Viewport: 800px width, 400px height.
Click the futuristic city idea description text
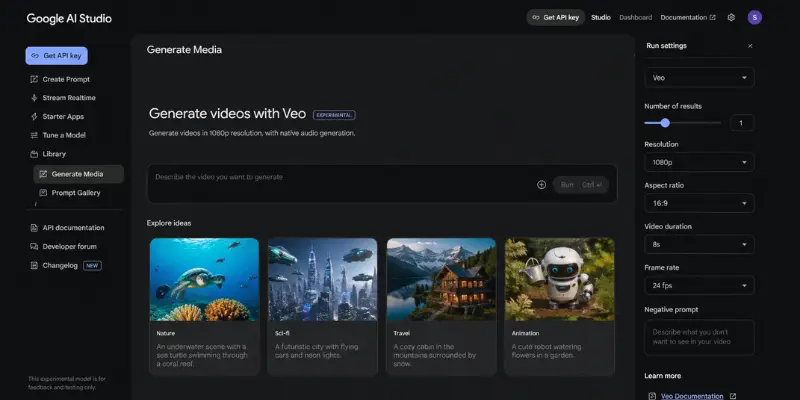tap(316, 351)
